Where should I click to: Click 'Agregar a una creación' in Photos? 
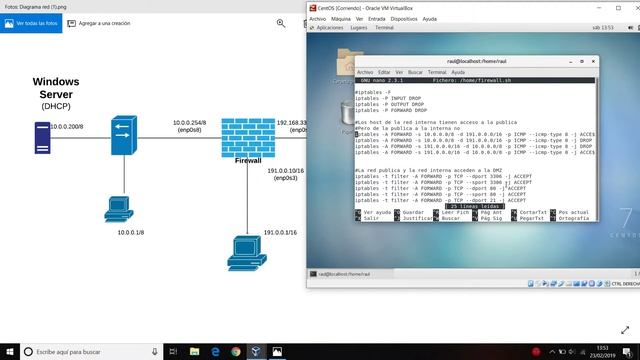click(99, 23)
